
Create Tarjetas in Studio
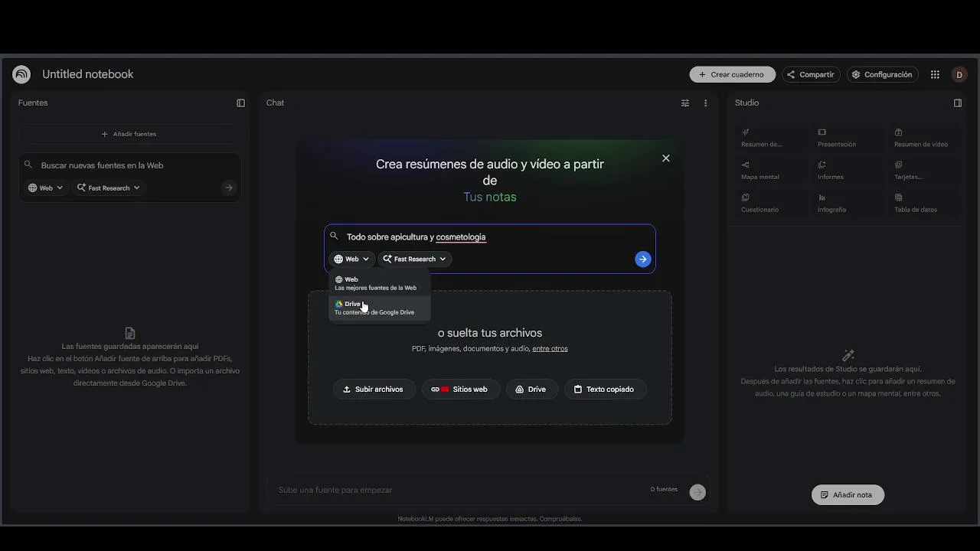(923, 171)
